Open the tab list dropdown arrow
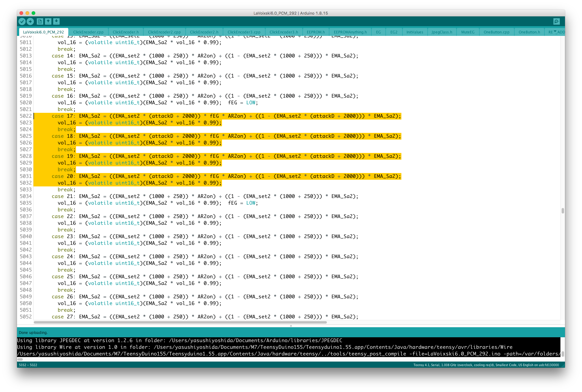Viewport: 582px width, 392px height. (555, 31)
